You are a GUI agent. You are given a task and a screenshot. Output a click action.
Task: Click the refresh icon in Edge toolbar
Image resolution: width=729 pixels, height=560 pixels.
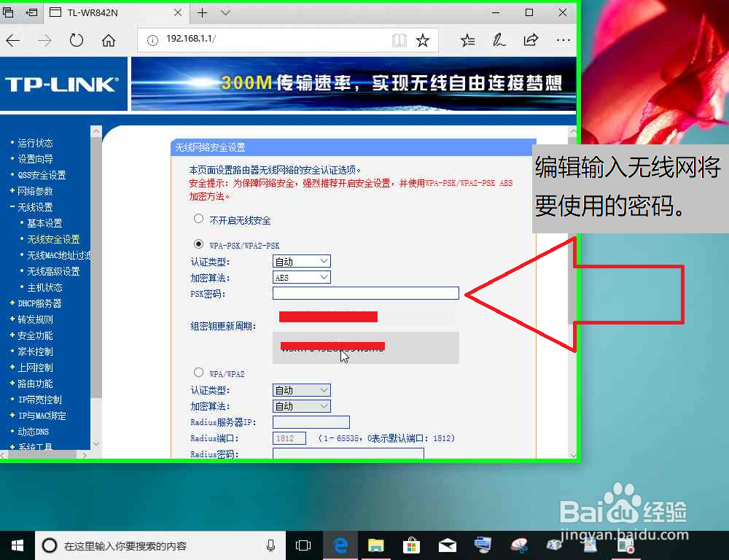[76, 41]
